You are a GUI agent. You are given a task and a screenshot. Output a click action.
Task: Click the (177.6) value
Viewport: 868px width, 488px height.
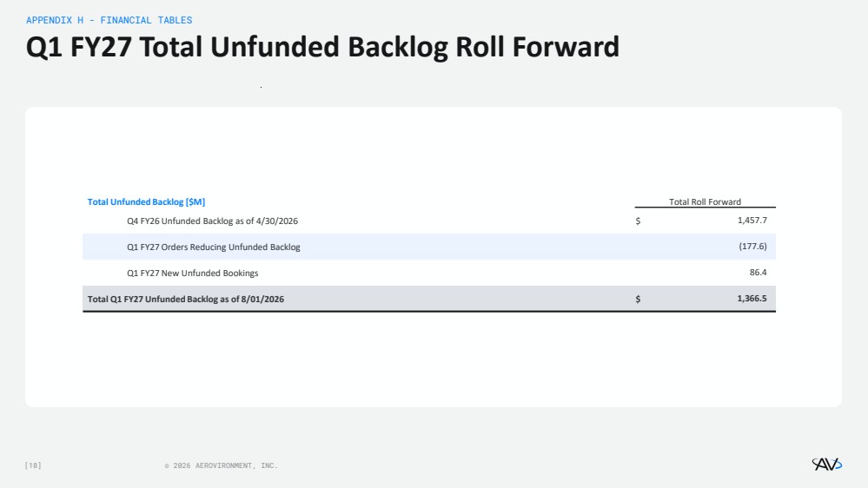tap(752, 247)
